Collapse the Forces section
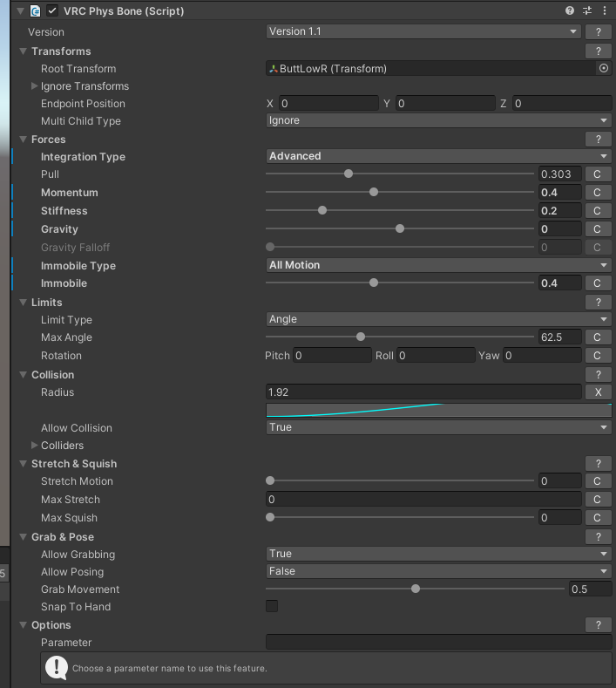Screen dimensions: 616x688 tap(24, 140)
